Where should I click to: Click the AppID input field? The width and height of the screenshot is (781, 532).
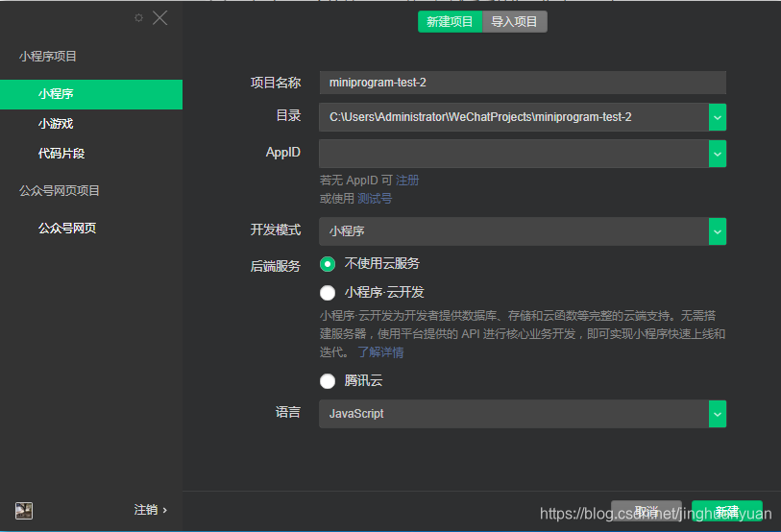click(x=514, y=154)
